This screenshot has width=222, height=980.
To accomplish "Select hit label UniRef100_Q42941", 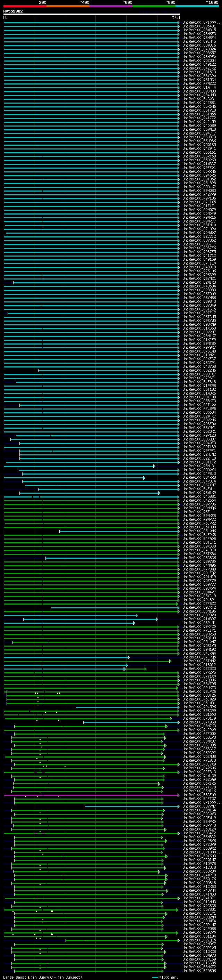I will pyautogui.click(x=199, y=149).
